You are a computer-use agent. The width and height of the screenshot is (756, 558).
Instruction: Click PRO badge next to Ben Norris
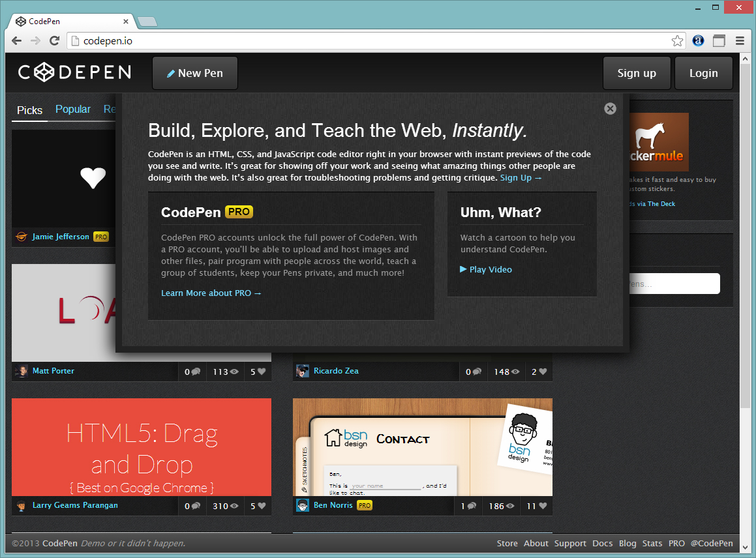[365, 505]
